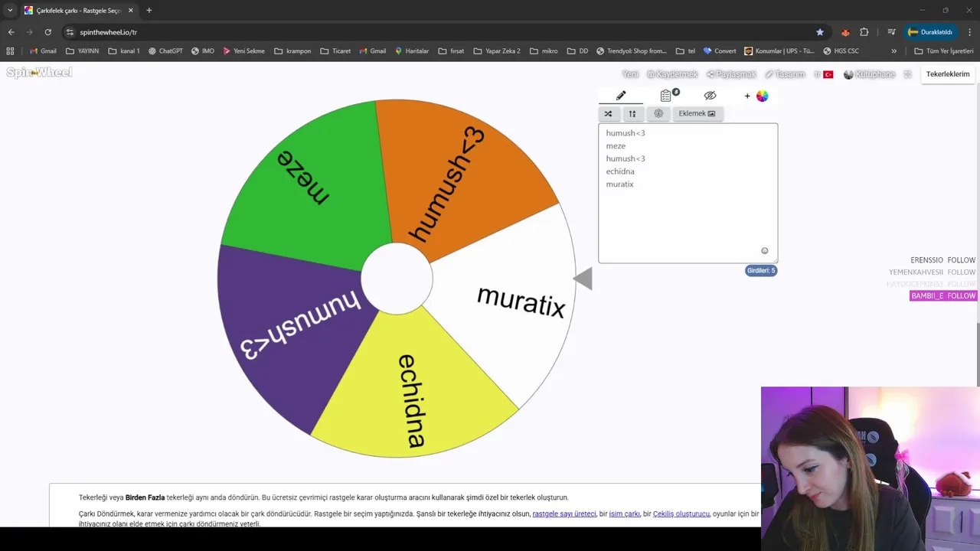The width and height of the screenshot is (980, 551).
Task: Open the entries edit tab with pencil icon
Action: click(x=621, y=96)
